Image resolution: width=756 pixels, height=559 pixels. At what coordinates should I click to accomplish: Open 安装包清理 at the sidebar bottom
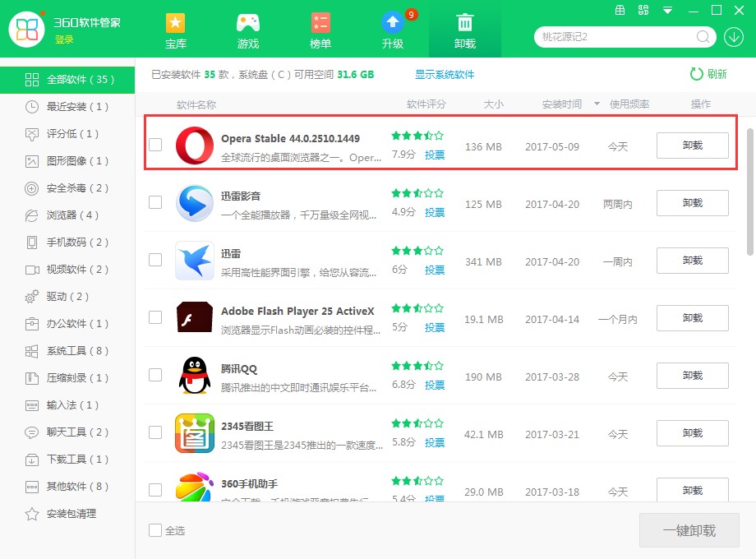(58, 513)
